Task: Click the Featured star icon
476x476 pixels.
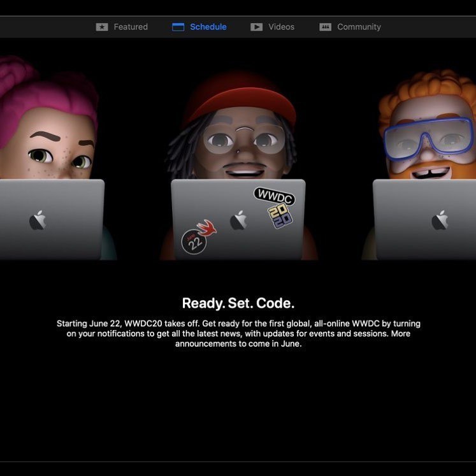Action: 102,27
